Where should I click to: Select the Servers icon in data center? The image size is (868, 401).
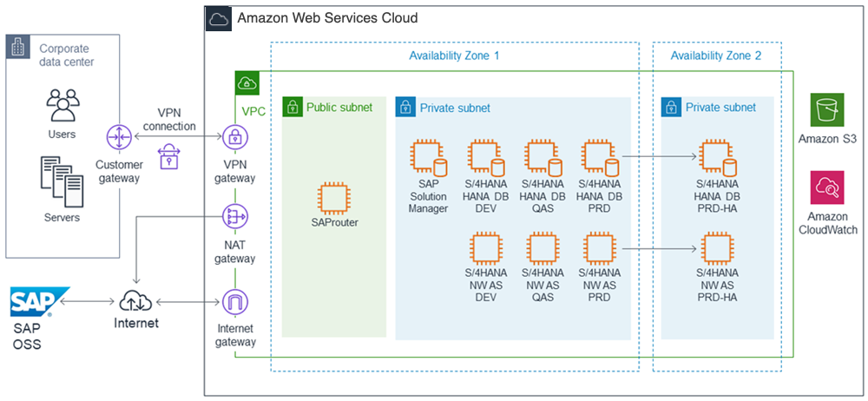[x=62, y=179]
